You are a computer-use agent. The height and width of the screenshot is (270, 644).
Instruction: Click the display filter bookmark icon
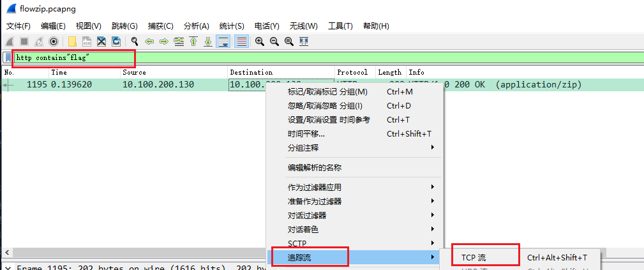[8, 57]
